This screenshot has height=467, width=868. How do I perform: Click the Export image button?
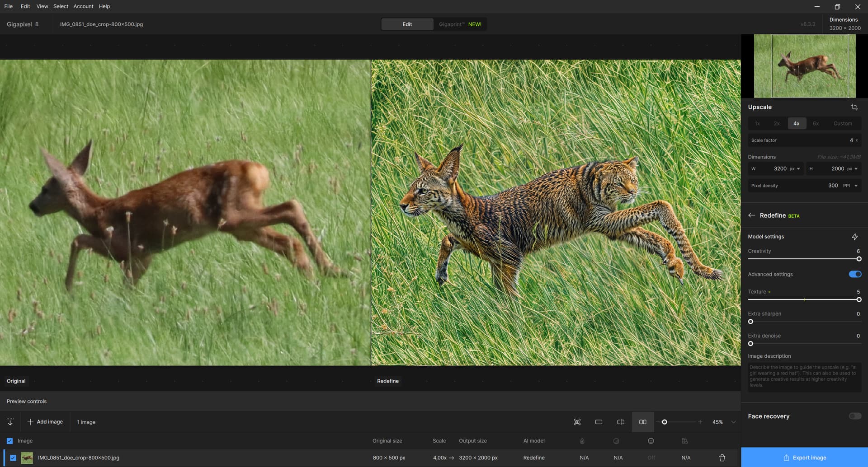804,457
